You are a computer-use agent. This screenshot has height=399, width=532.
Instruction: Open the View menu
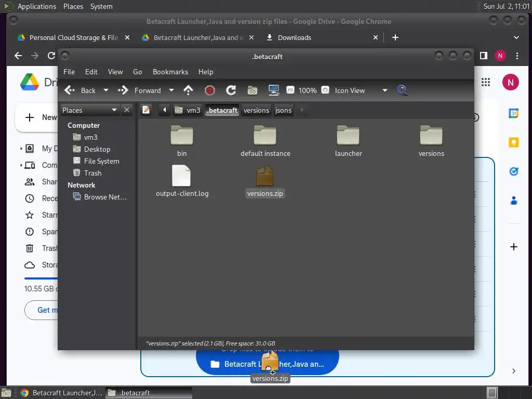tap(115, 72)
